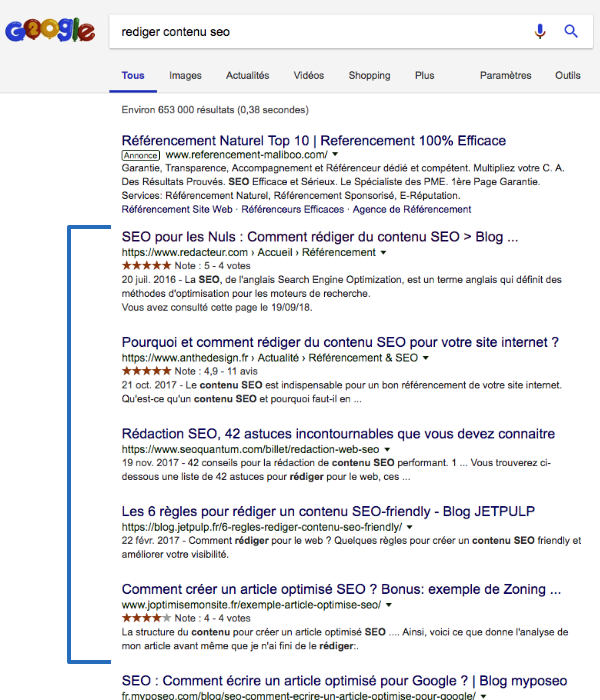Open the Actualités tab
The width and height of the screenshot is (600, 700).
tap(247, 75)
